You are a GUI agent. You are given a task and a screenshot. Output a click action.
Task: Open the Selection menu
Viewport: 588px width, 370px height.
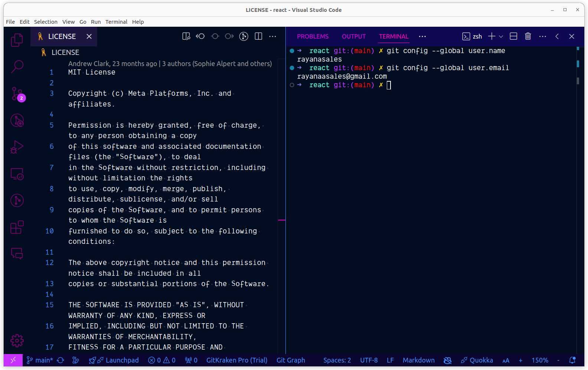click(x=46, y=22)
